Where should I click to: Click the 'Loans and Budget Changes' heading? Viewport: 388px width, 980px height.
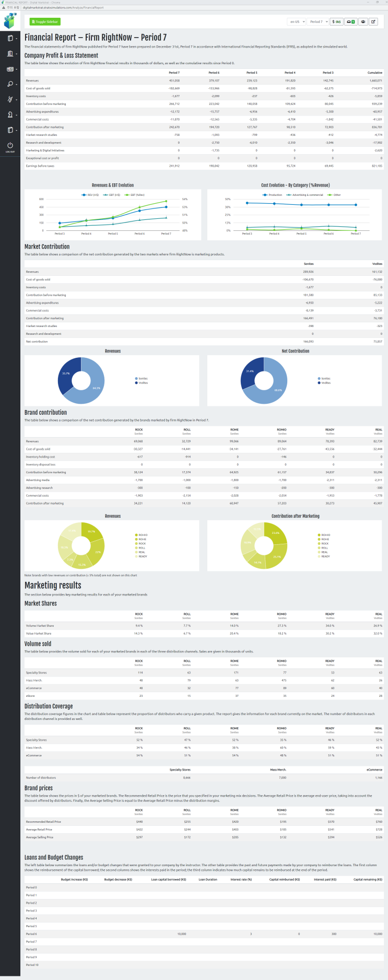point(54,857)
